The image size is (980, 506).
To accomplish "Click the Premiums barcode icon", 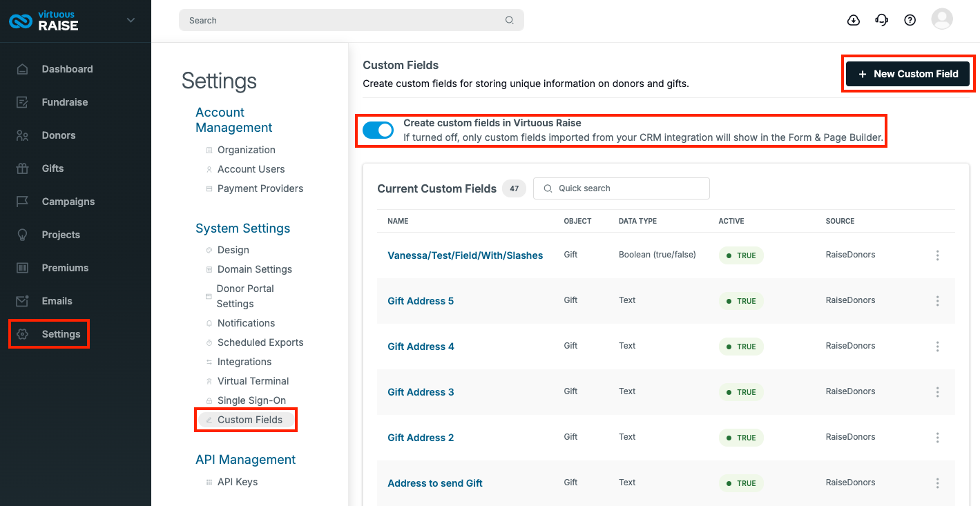I will coord(23,268).
